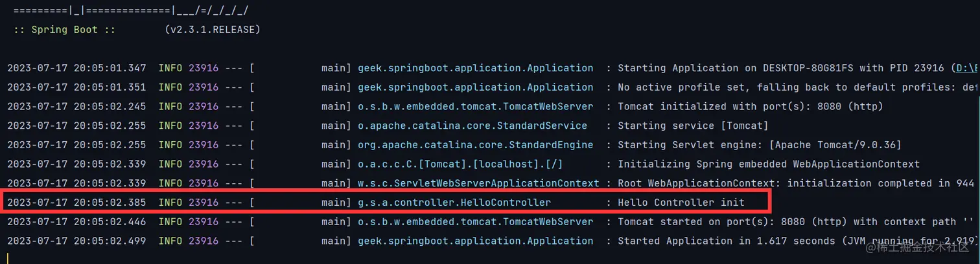Open the D:\ path hyperlink in the first log line
The height and width of the screenshot is (264, 980).
967,68
